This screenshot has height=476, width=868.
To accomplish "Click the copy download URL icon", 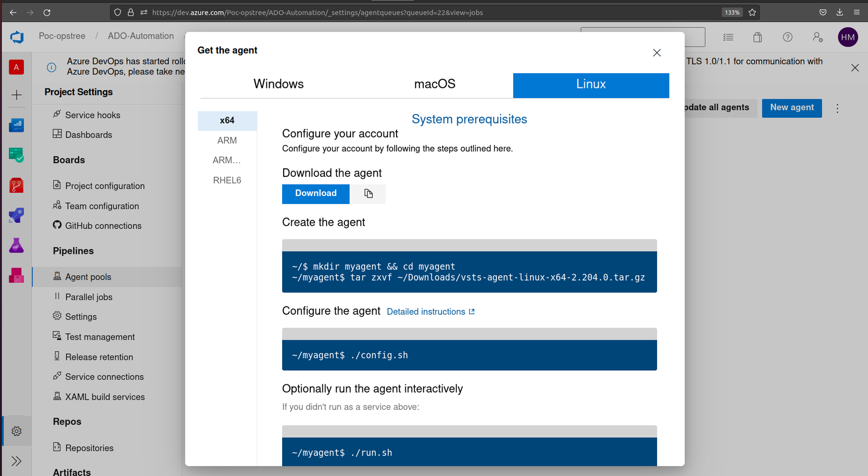I will [x=368, y=194].
